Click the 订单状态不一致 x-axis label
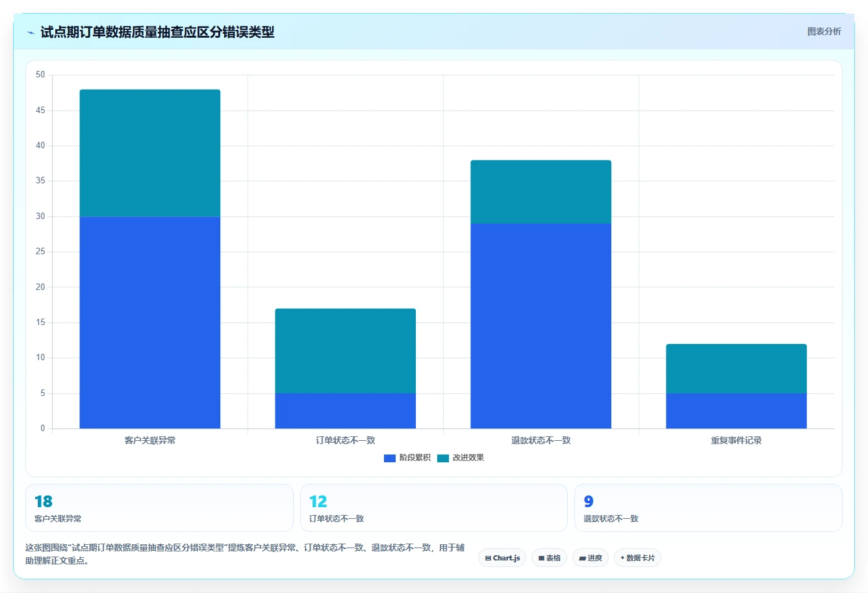This screenshot has height=593, width=868. 346,441
